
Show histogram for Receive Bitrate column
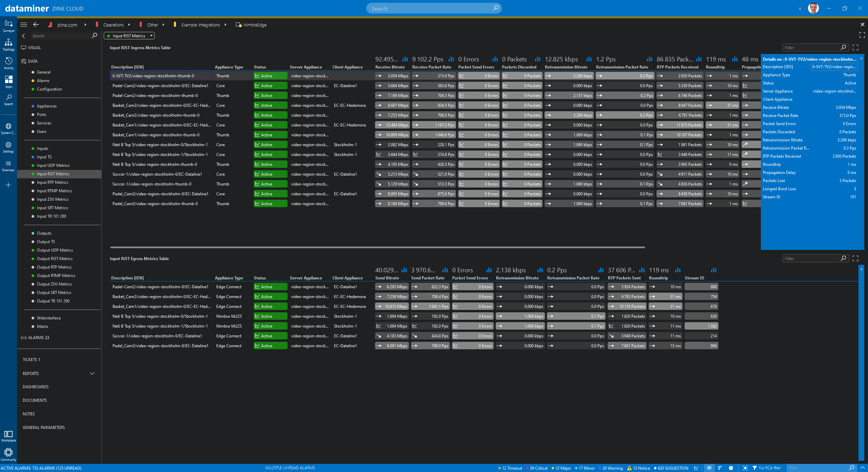tap(405, 59)
